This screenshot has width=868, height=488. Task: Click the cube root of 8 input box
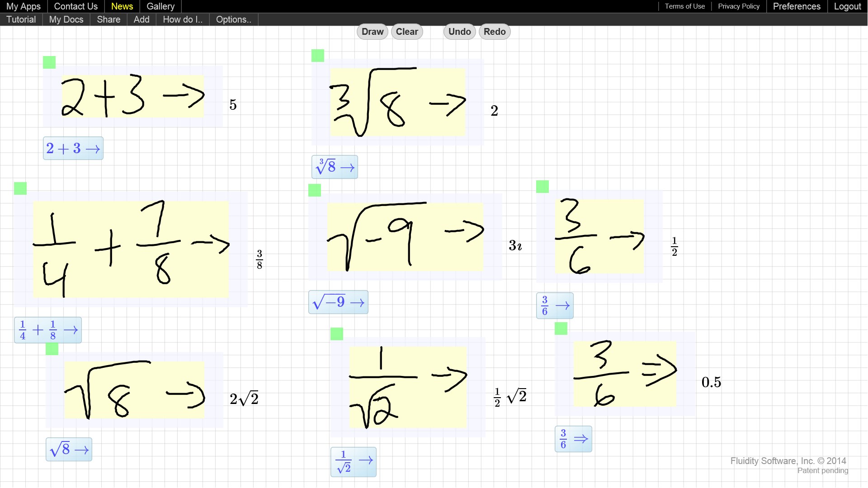(335, 168)
